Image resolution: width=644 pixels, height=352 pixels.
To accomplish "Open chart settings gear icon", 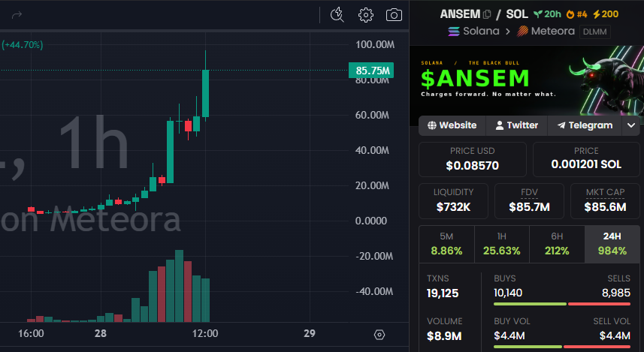I will pos(365,15).
